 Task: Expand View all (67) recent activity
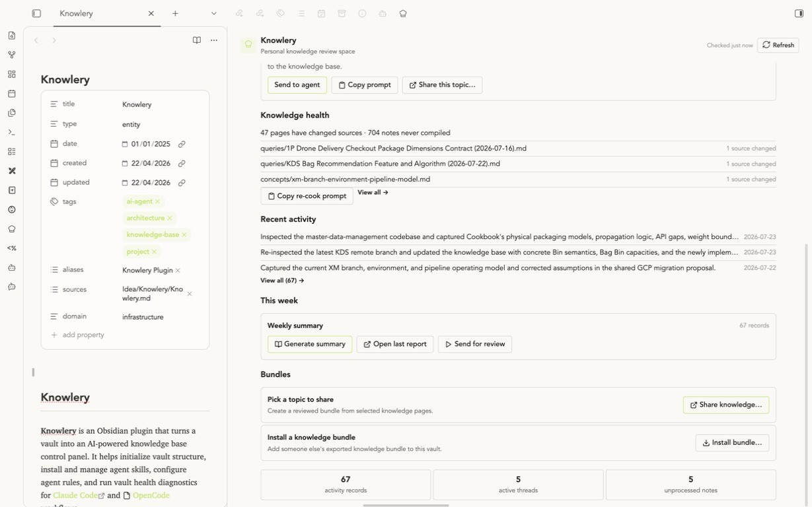[282, 281]
